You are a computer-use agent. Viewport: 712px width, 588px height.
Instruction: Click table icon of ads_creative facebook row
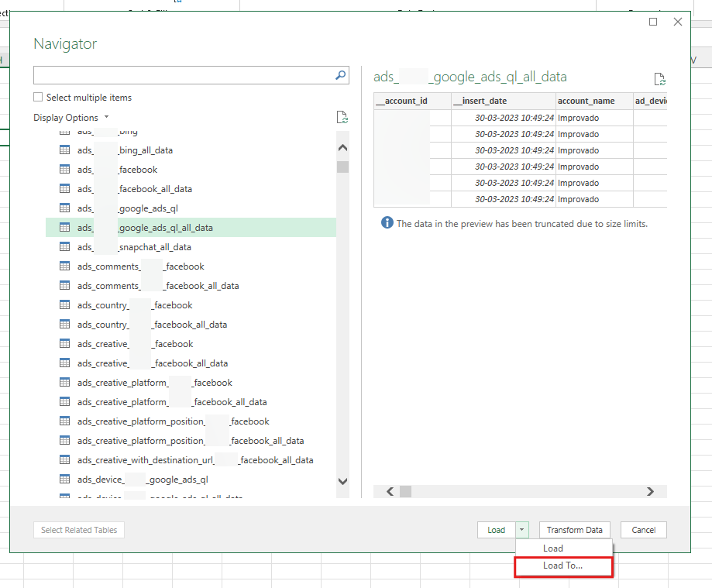click(x=65, y=344)
